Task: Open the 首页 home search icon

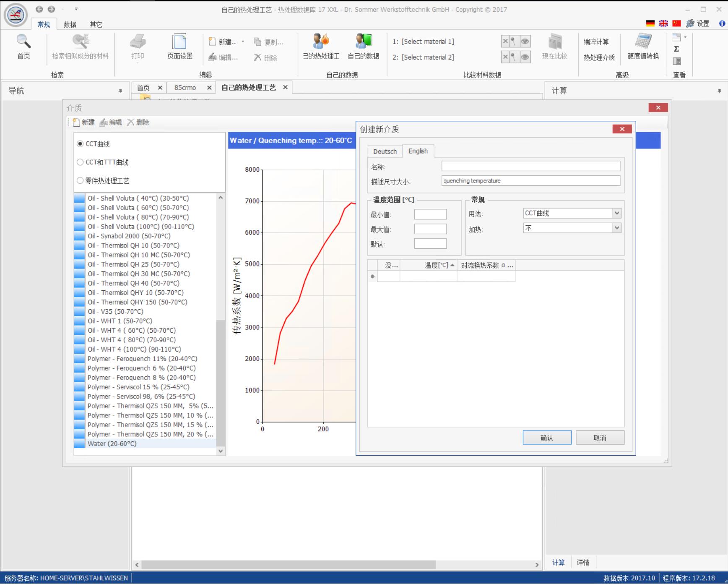Action: [23, 42]
